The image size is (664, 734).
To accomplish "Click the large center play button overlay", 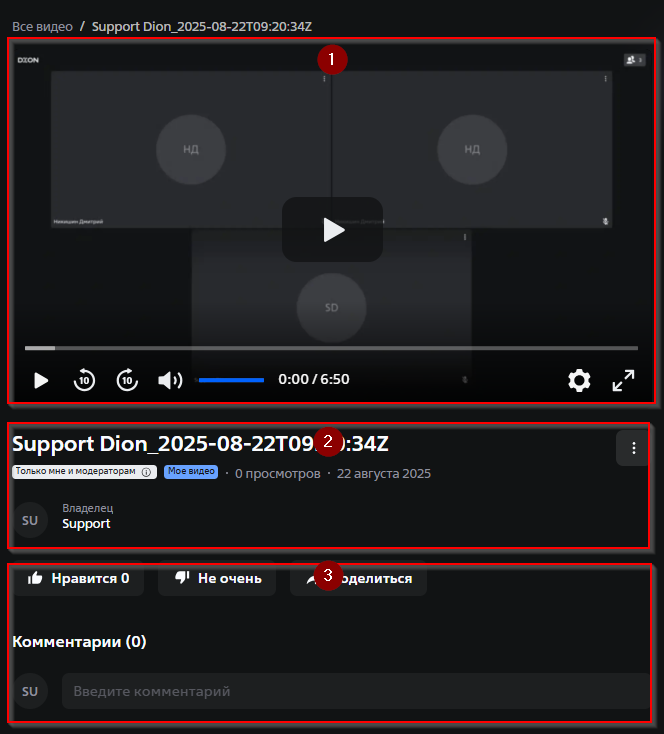I will point(332,230).
